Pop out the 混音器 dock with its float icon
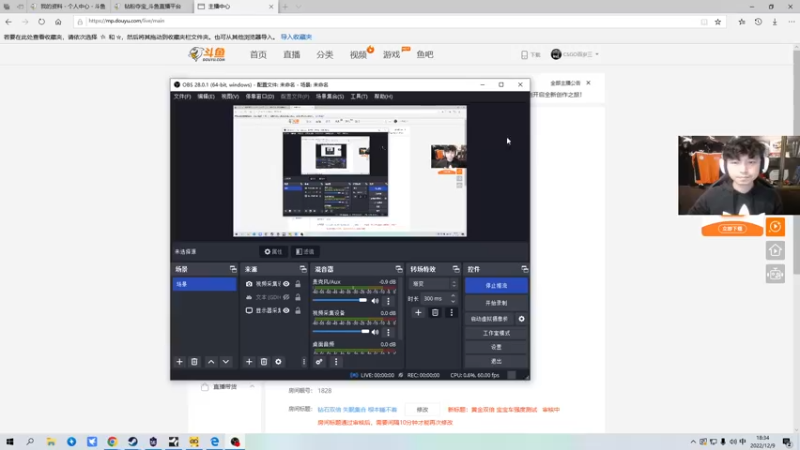This screenshot has width=800, height=450. [x=399, y=269]
